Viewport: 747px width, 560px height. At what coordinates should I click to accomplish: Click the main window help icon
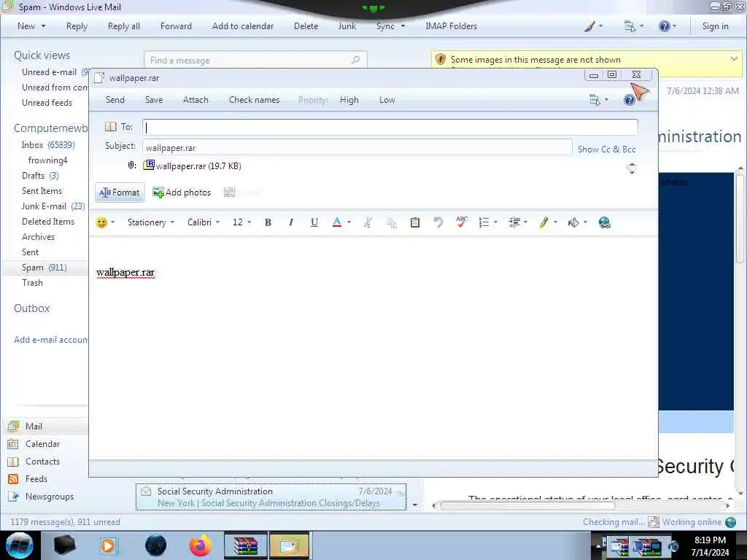664,26
